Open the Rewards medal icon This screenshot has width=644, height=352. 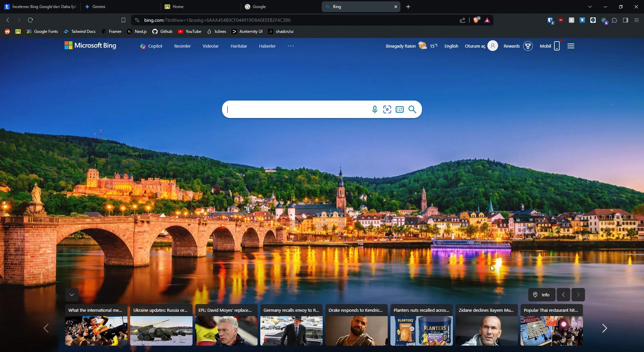click(x=528, y=46)
